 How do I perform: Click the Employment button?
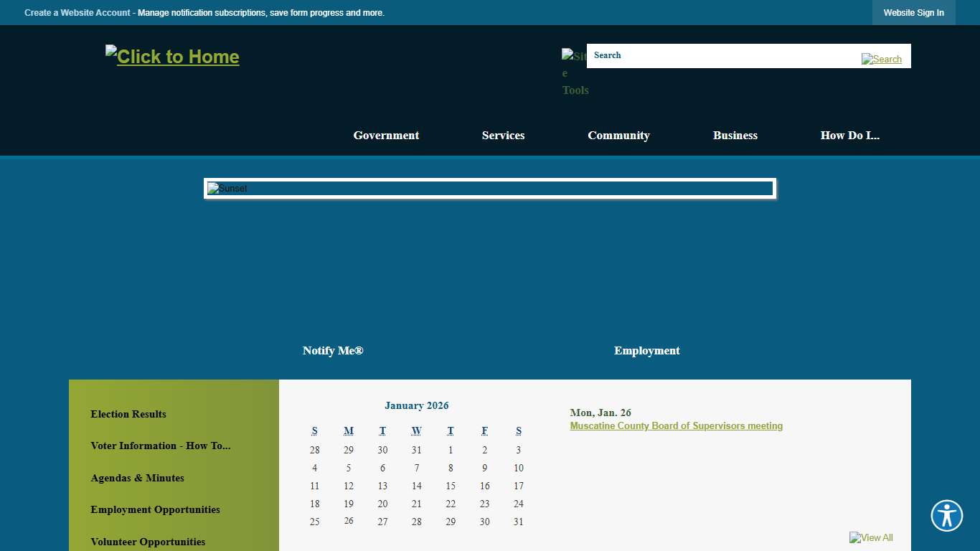tap(646, 350)
